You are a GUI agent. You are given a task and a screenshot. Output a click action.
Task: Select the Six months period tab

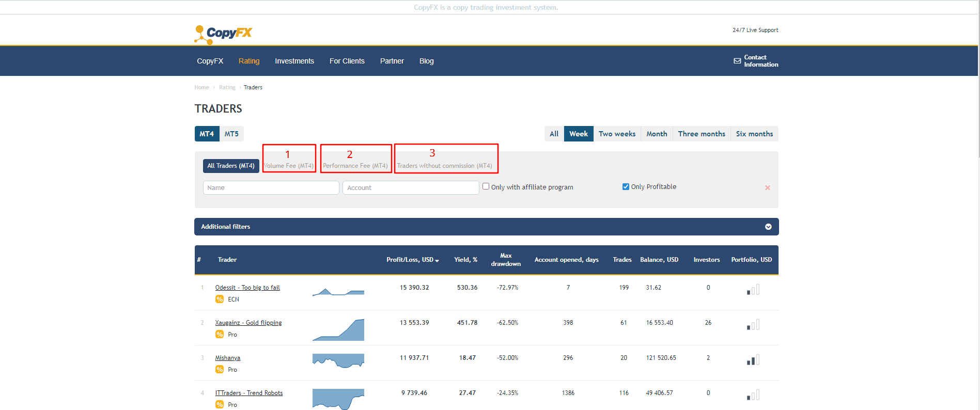[x=754, y=134]
